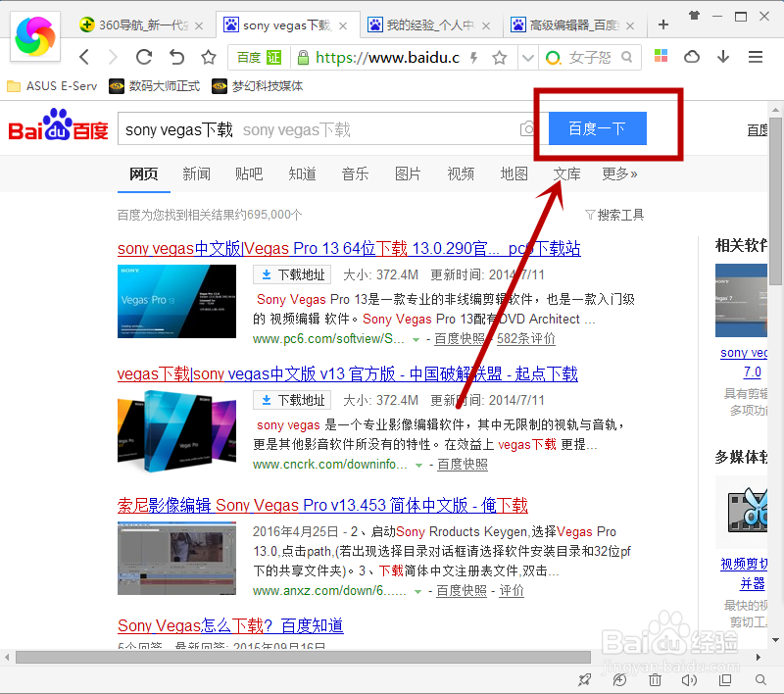
Task: Open a new tab with plus button
Action: pos(663,25)
